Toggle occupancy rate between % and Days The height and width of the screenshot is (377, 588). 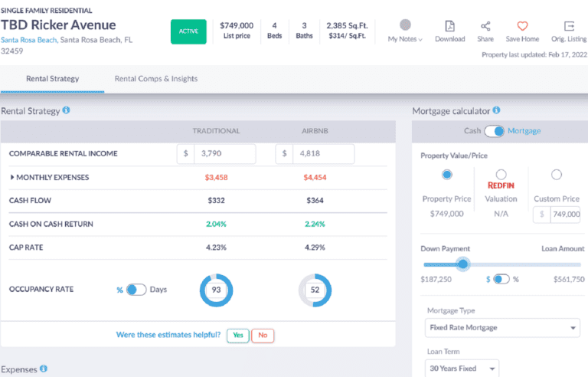click(x=136, y=290)
